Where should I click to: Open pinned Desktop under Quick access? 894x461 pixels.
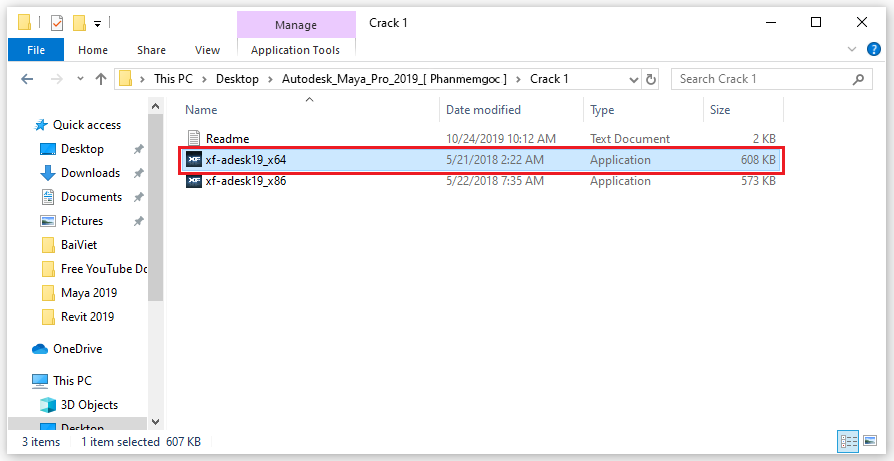click(82, 149)
